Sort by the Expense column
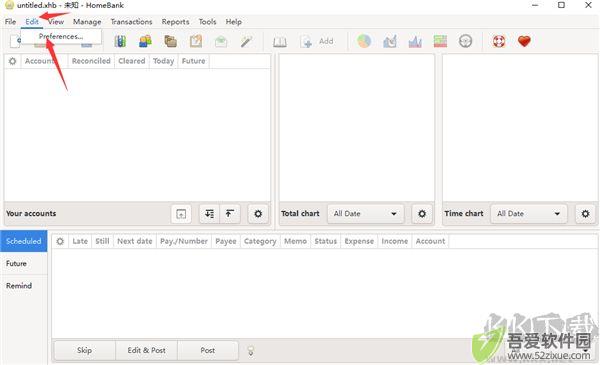 pyautogui.click(x=359, y=241)
